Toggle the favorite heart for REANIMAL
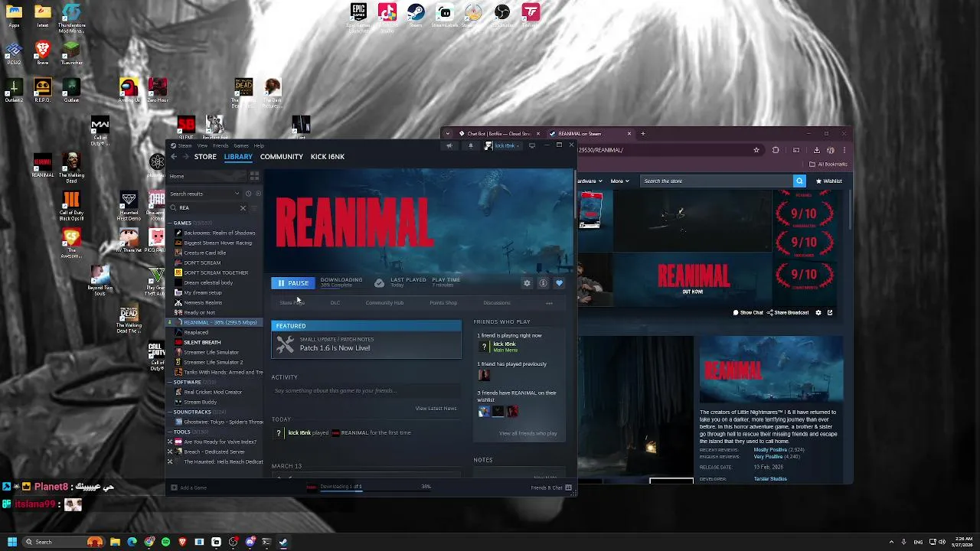The height and width of the screenshot is (551, 980). point(559,283)
